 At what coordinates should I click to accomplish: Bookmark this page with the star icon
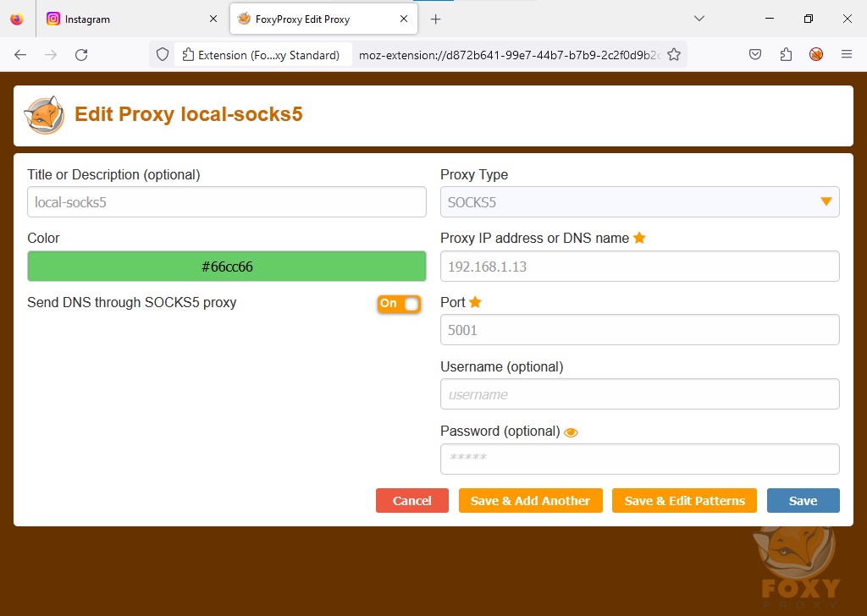(673, 55)
